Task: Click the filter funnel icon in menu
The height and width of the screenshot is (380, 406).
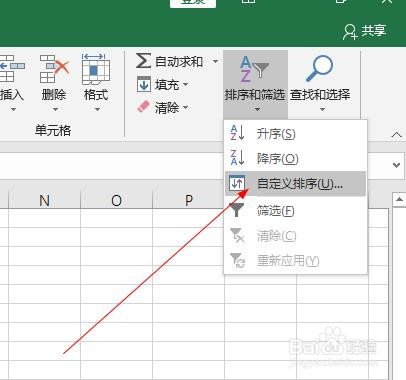Action: (x=237, y=210)
